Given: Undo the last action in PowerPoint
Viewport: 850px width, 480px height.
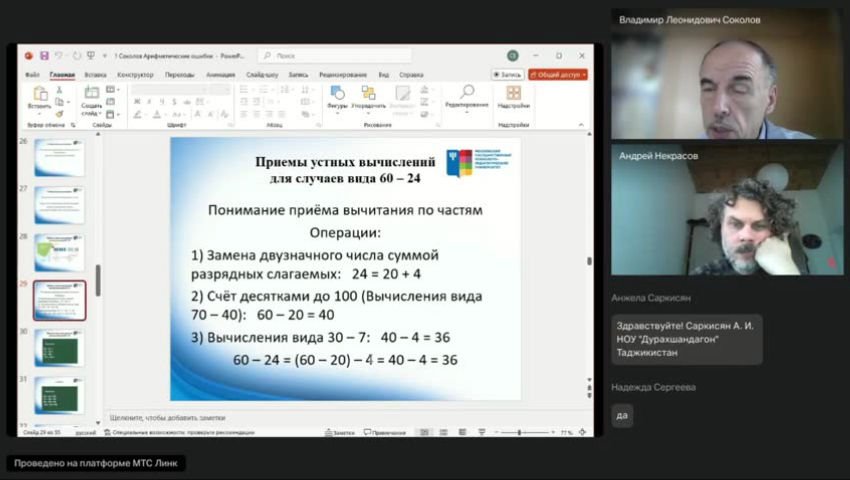Looking at the screenshot, I should click(x=59, y=56).
